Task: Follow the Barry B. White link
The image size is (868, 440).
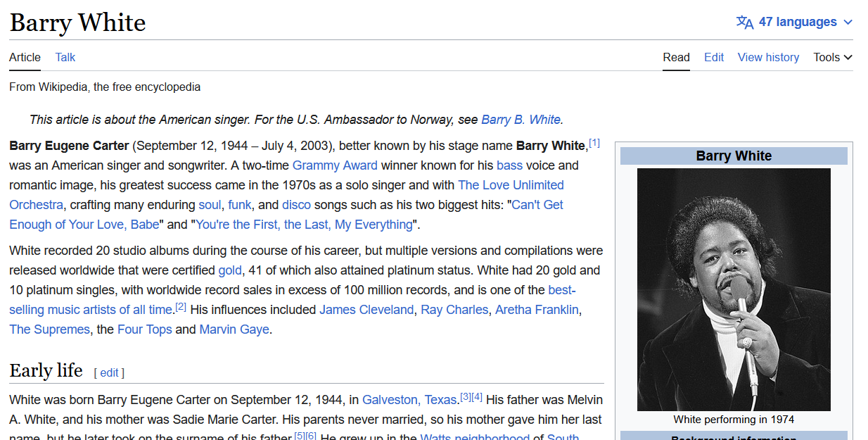Action: coord(521,120)
